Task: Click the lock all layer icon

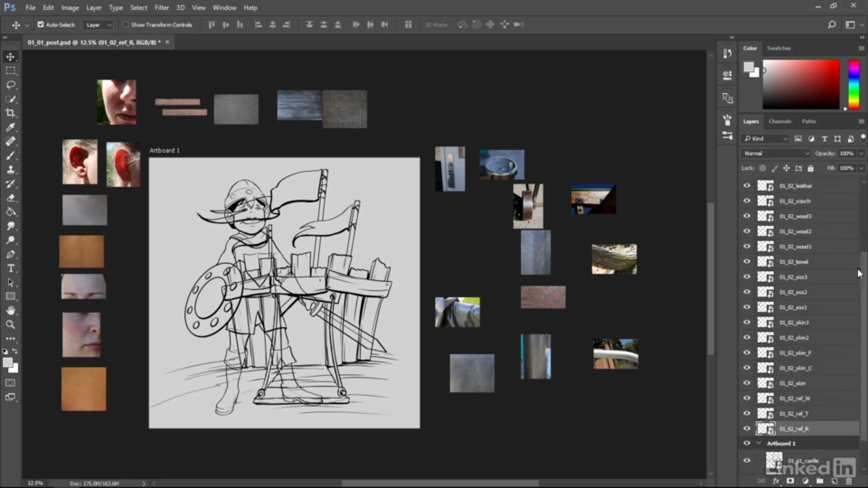Action: pos(810,168)
